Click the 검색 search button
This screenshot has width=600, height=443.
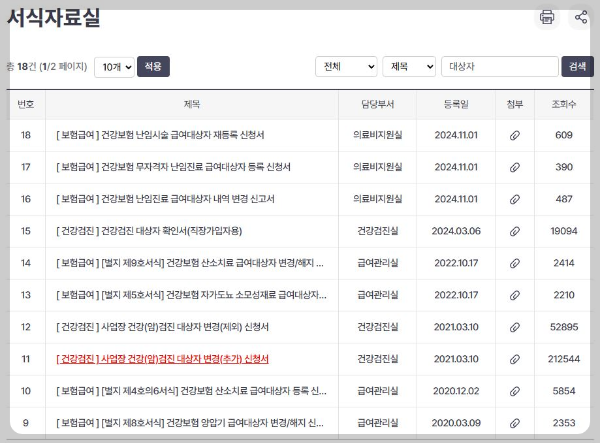point(577,67)
